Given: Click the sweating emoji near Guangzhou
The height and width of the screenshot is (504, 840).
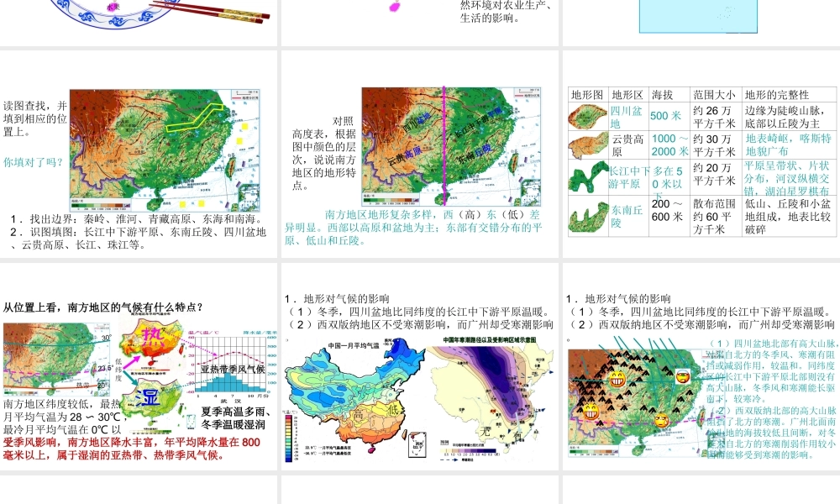Looking at the screenshot, I should [662, 421].
